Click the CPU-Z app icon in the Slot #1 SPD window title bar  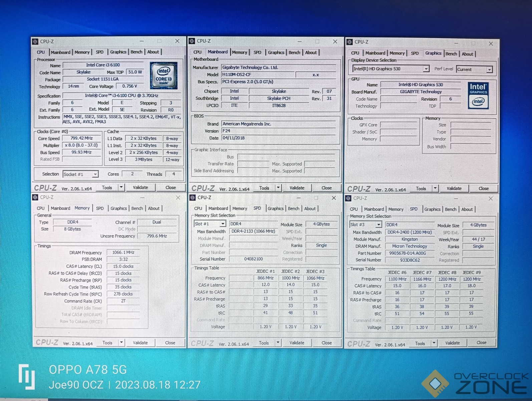click(193, 197)
